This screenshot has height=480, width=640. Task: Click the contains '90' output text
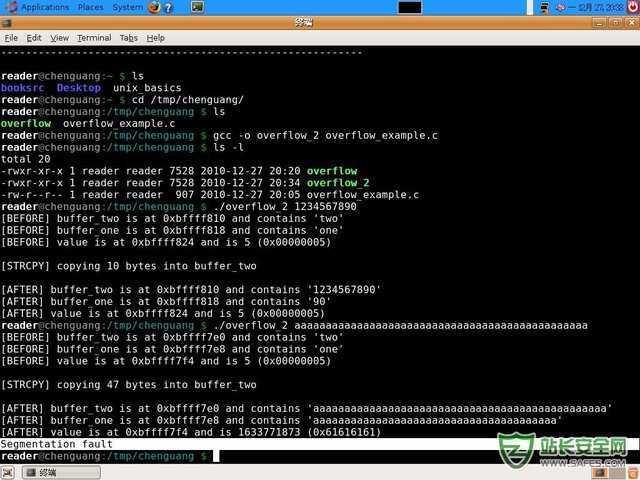click(x=319, y=302)
